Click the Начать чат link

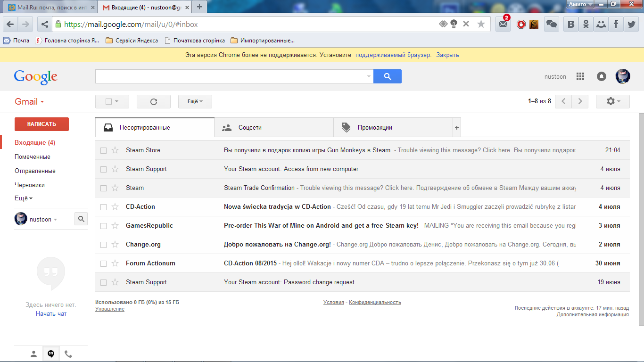(x=51, y=313)
